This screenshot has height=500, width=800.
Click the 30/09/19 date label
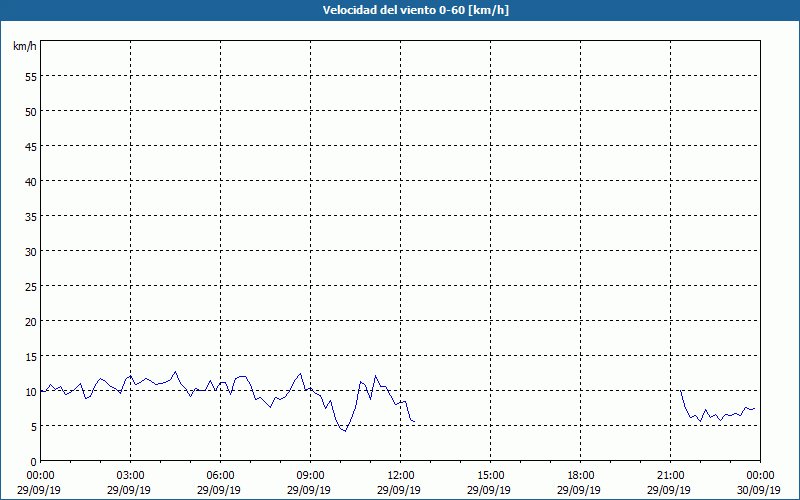[x=760, y=490]
